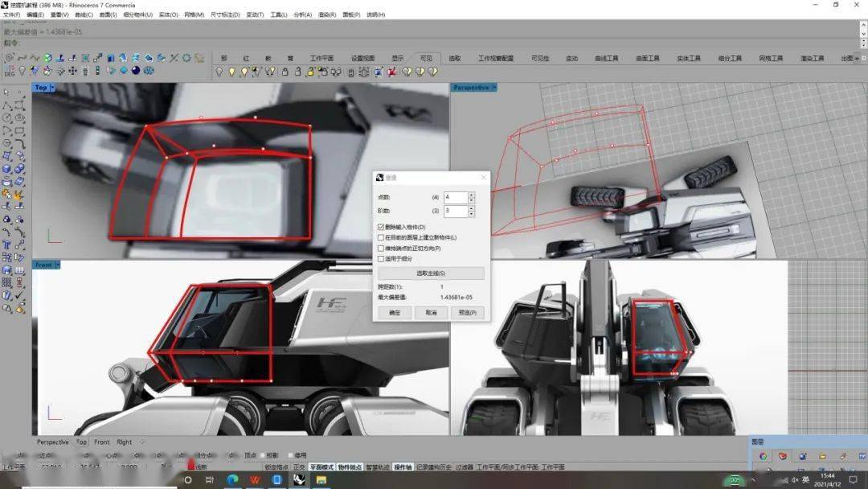Focus the 点数 value input field
Screen dimensions: 868x489
click(456, 197)
